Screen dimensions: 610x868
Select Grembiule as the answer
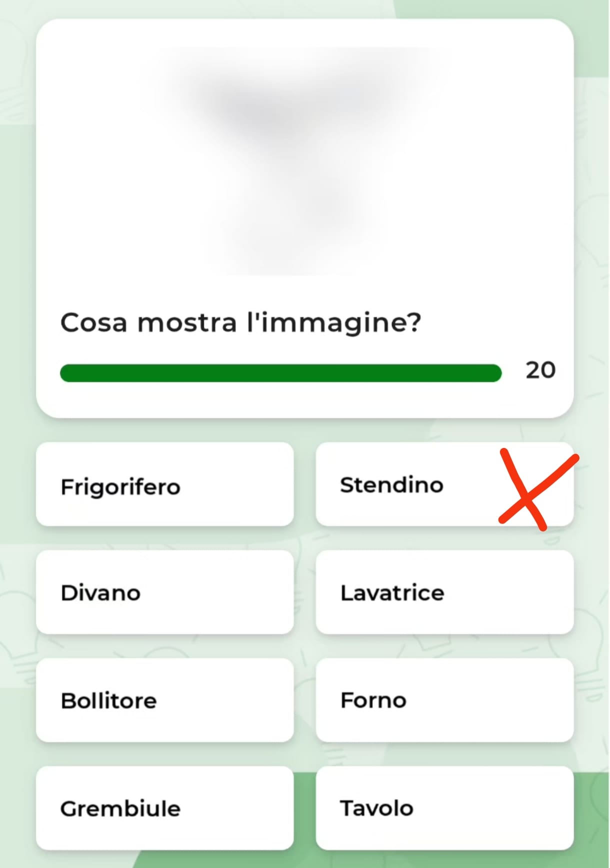tap(164, 808)
